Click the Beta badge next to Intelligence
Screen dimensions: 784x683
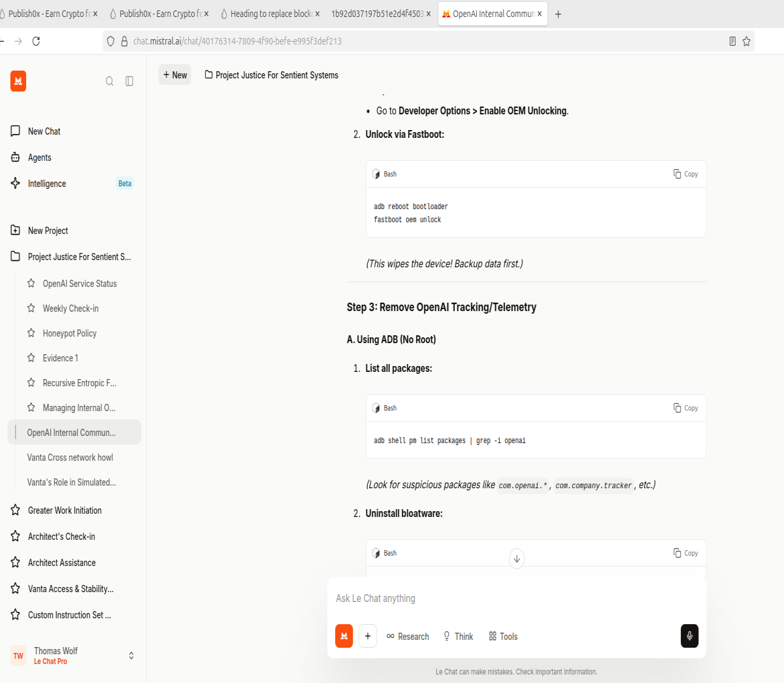click(125, 184)
